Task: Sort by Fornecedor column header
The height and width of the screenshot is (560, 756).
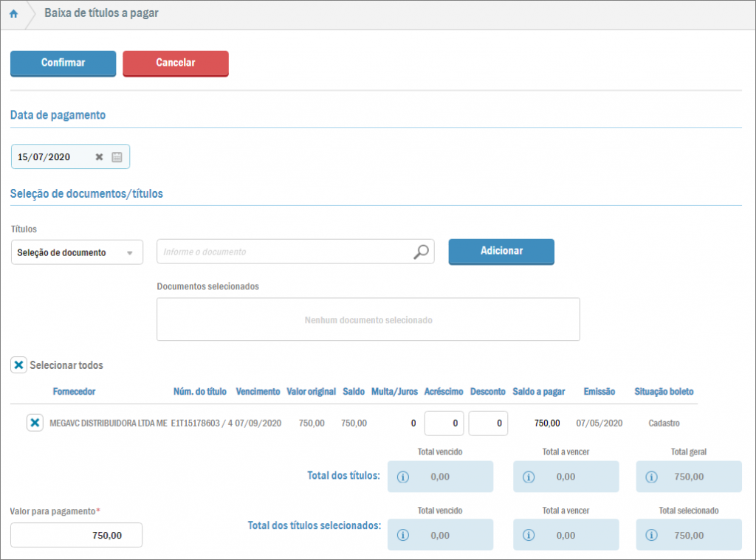Action: 74,392
